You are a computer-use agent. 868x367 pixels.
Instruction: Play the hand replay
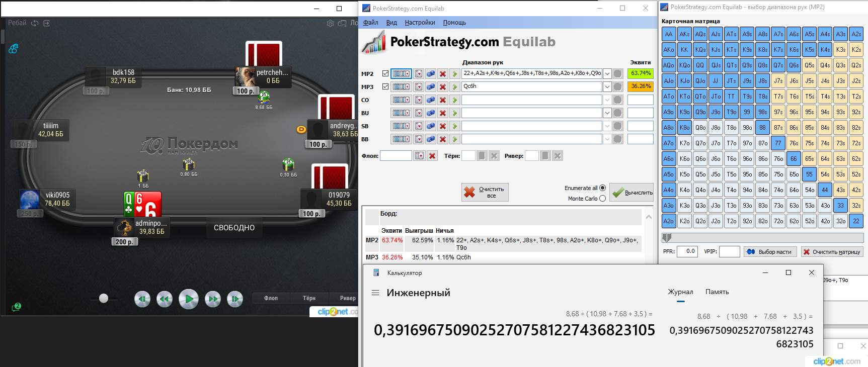(189, 299)
